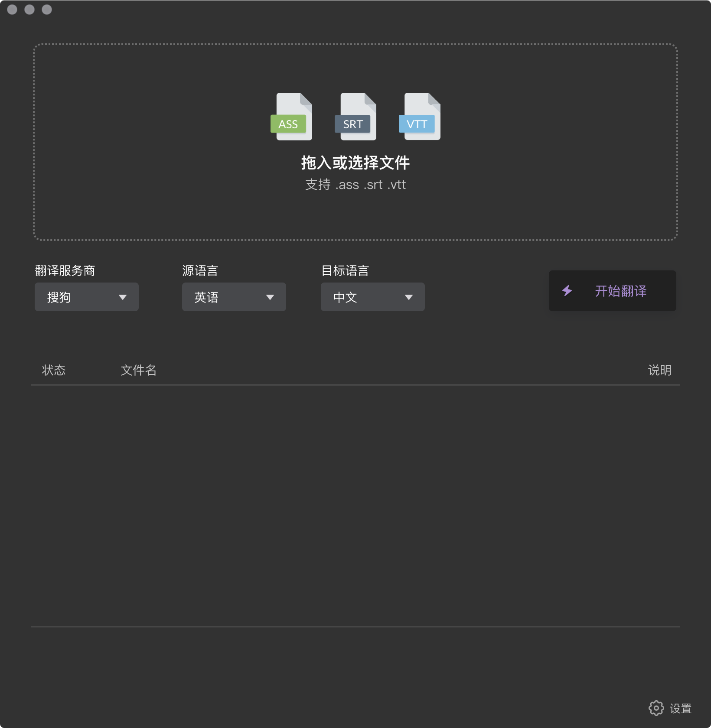
Task: Click the SRT file format icon
Action: point(355,117)
